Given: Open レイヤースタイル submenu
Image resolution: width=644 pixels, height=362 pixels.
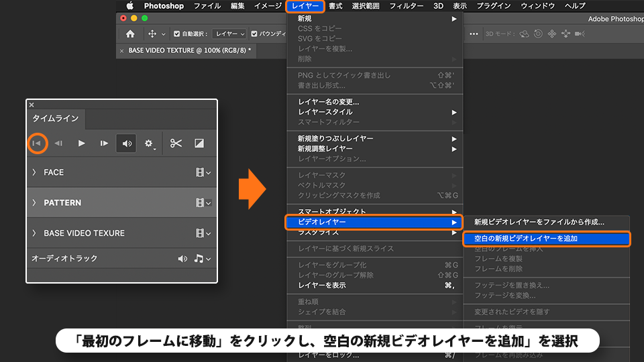Looking at the screenshot, I should pyautogui.click(x=375, y=112).
